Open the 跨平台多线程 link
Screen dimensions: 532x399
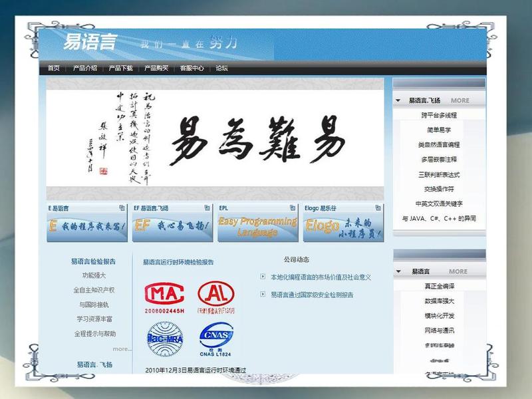click(439, 115)
